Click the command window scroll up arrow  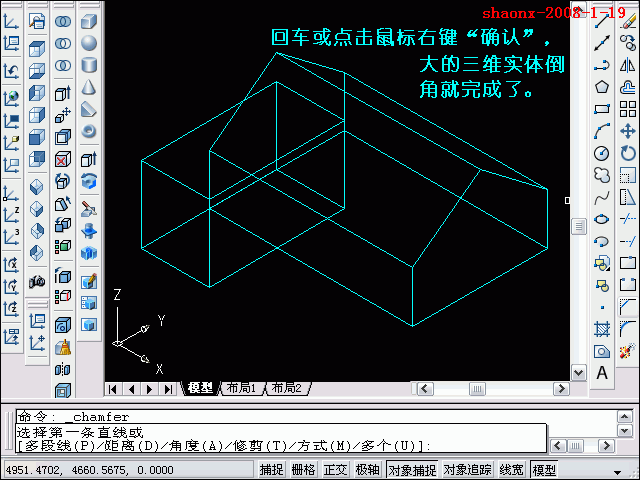tap(625, 416)
